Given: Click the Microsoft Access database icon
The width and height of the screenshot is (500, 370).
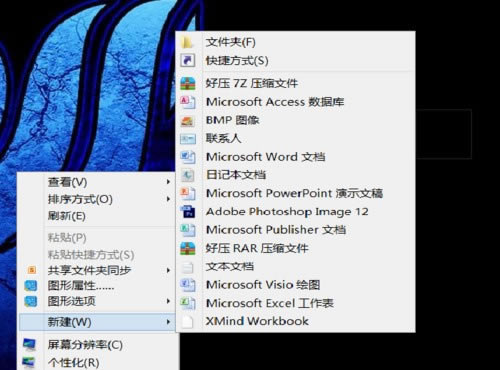Looking at the screenshot, I should (188, 102).
